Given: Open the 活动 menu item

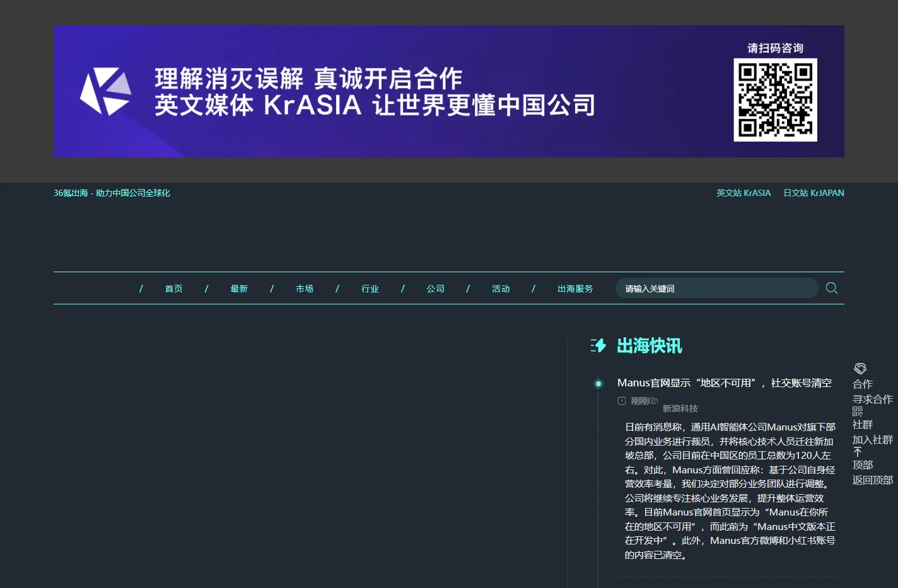Looking at the screenshot, I should coord(501,289).
